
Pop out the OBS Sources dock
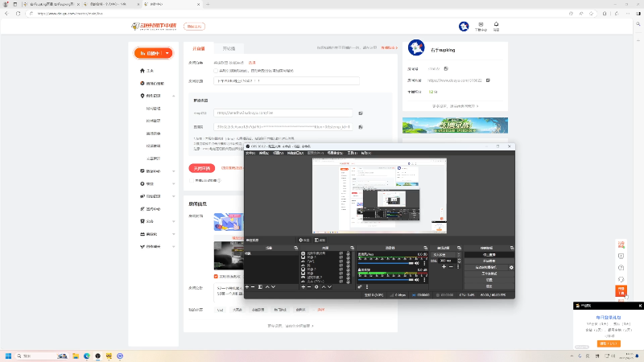click(352, 248)
